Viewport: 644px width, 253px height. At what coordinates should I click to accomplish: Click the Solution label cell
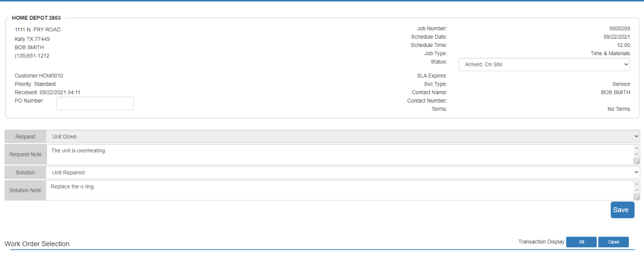[25, 172]
